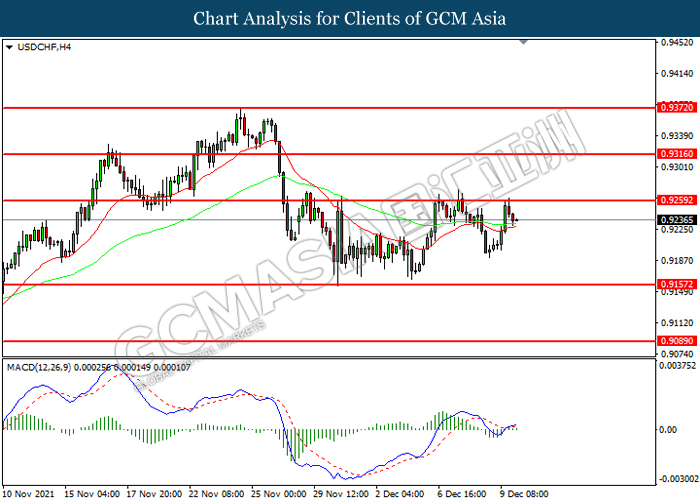Image resolution: width=700 pixels, height=500 pixels.
Task: Click the chart shift triangle marker at top
Action: pyautogui.click(x=524, y=42)
